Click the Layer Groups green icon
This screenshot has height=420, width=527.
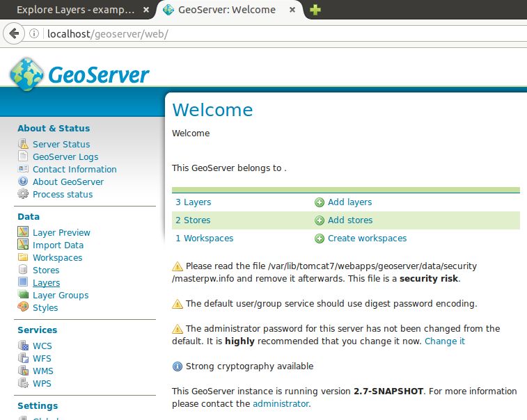point(23,295)
